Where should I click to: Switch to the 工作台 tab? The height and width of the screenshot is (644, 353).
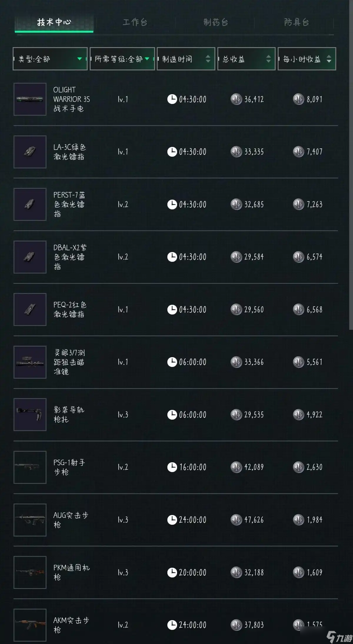click(135, 22)
